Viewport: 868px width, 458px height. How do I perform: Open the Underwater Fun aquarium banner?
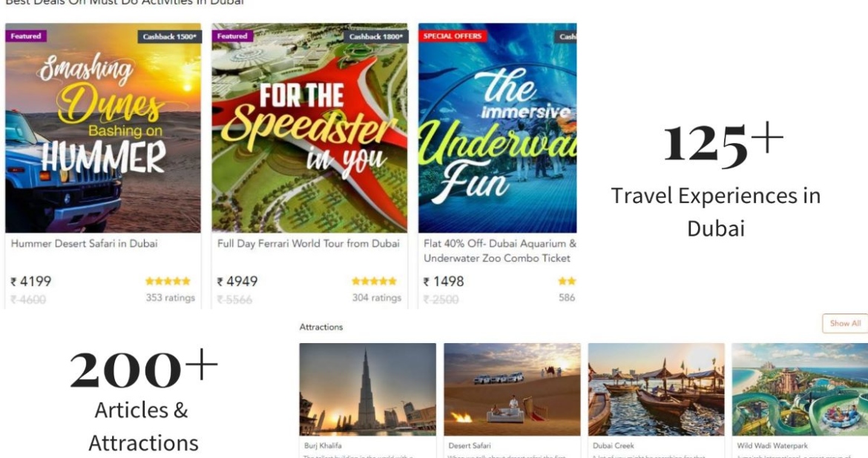[x=497, y=127]
